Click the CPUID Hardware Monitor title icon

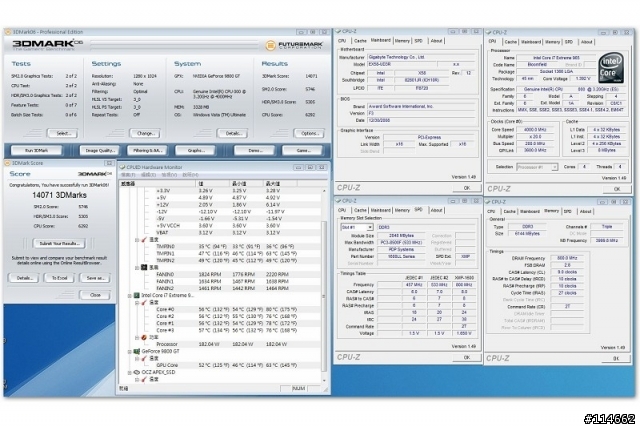coord(122,167)
